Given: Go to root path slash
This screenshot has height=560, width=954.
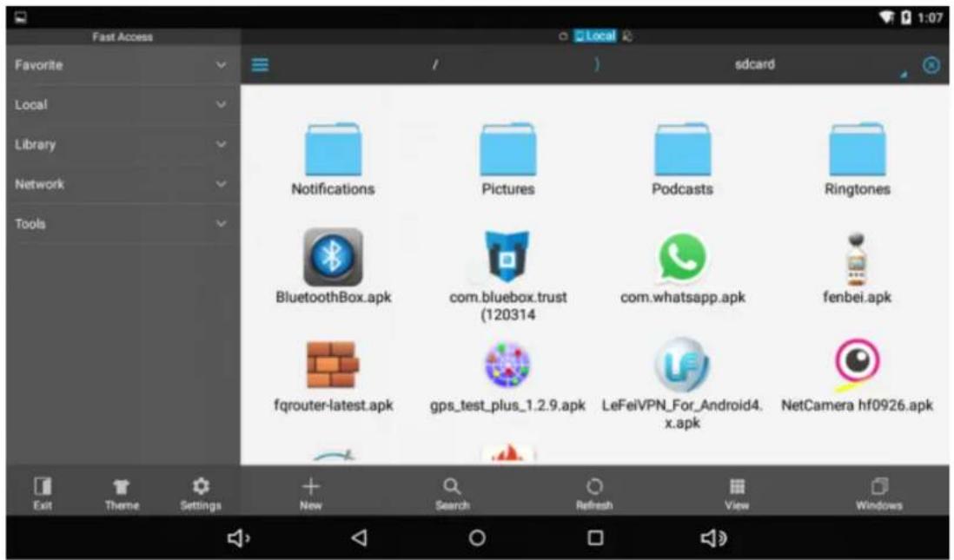Looking at the screenshot, I should coord(434,64).
